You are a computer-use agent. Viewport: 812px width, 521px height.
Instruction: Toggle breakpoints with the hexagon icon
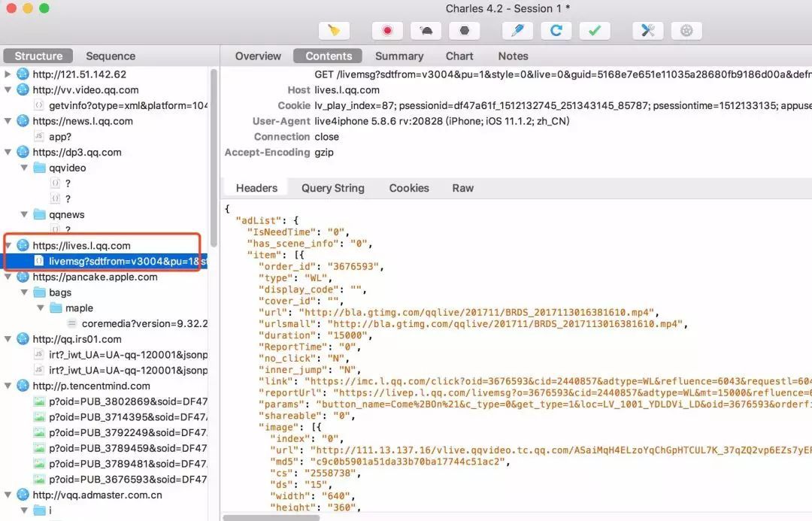[x=464, y=31]
